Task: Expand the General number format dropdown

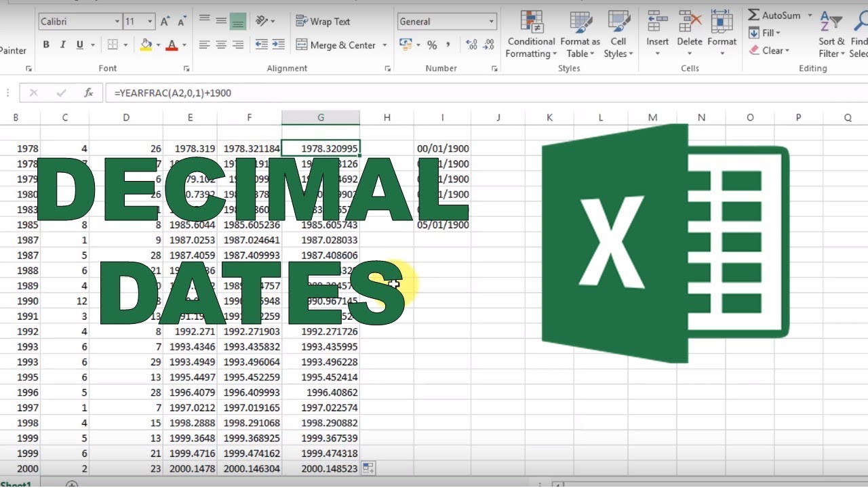Action: [x=447, y=22]
